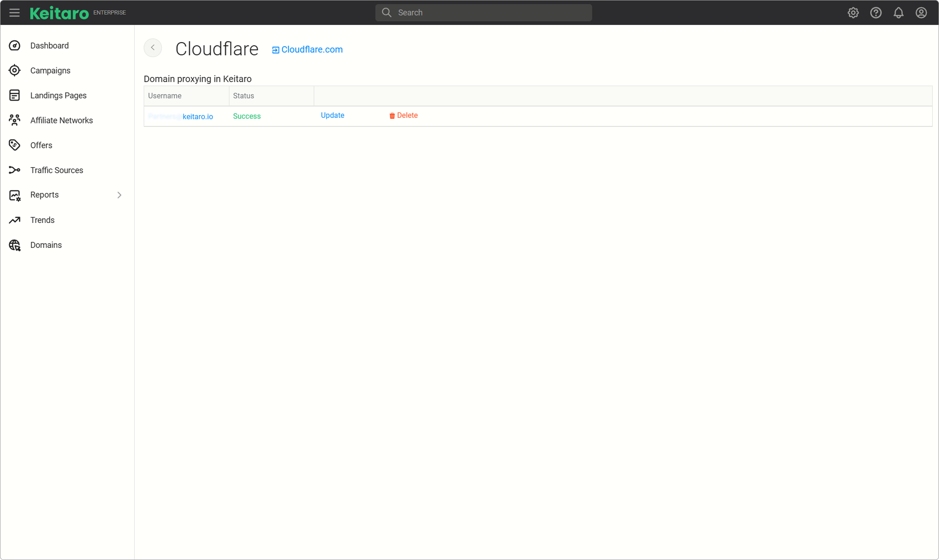Open the settings gear icon
This screenshot has width=939, height=560.
pos(853,13)
